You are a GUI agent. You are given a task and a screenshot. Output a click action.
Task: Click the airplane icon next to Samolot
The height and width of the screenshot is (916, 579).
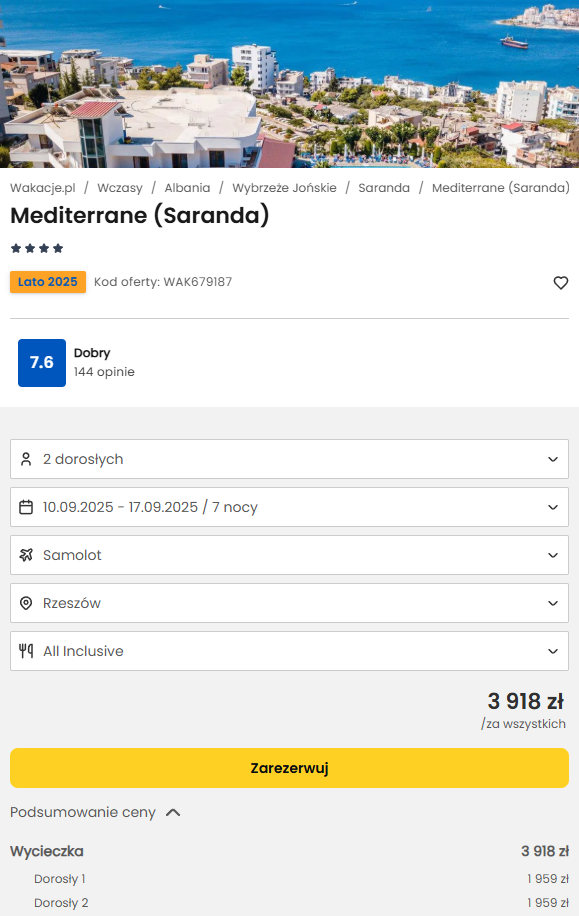pyautogui.click(x=26, y=555)
